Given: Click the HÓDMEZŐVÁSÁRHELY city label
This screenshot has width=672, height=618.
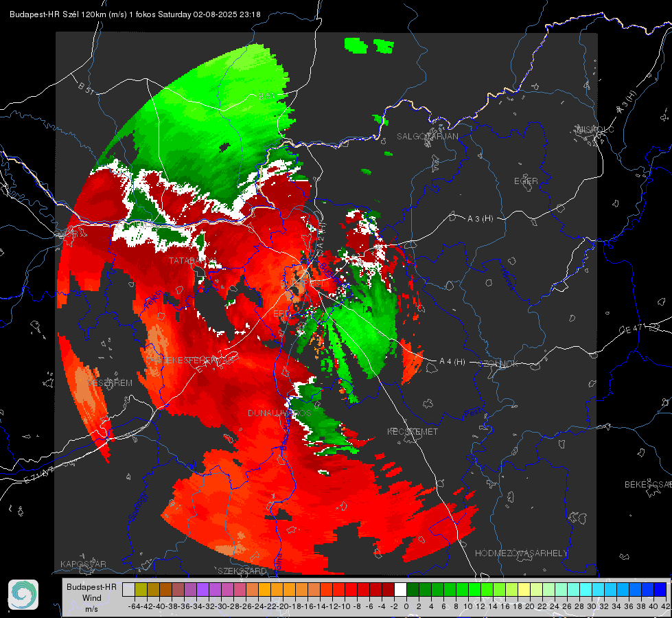Looking at the screenshot, I should pos(521,553).
